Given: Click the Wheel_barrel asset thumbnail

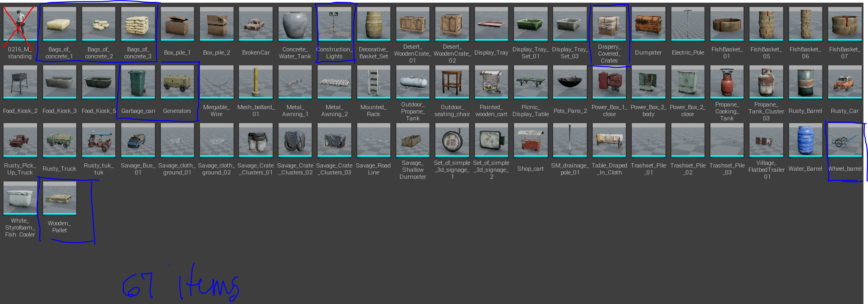Looking at the screenshot, I should tap(844, 140).
